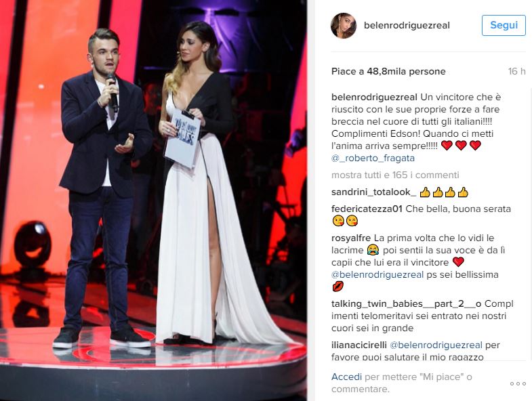Open talking_twin_babies__part_2__o profile
Image resolution: width=532 pixels, height=401 pixels.
pos(407,303)
